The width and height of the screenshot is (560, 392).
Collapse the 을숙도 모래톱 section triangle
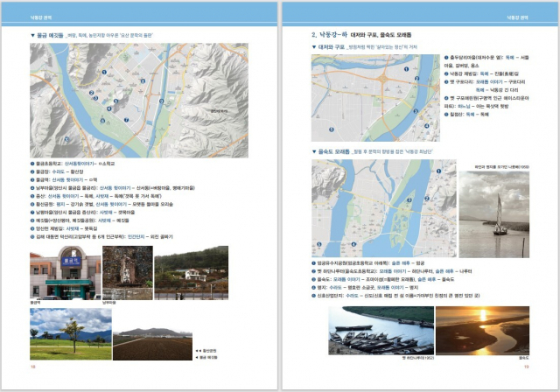coord(315,150)
